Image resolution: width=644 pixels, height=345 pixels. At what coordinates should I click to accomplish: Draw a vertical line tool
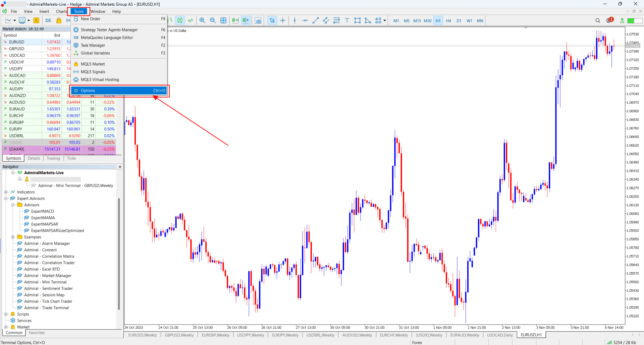(295, 20)
